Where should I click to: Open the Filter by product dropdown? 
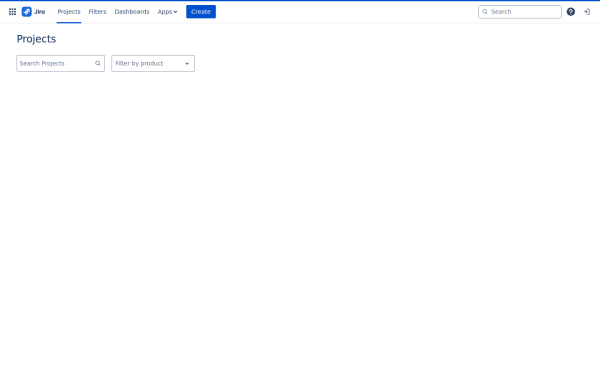click(x=153, y=64)
